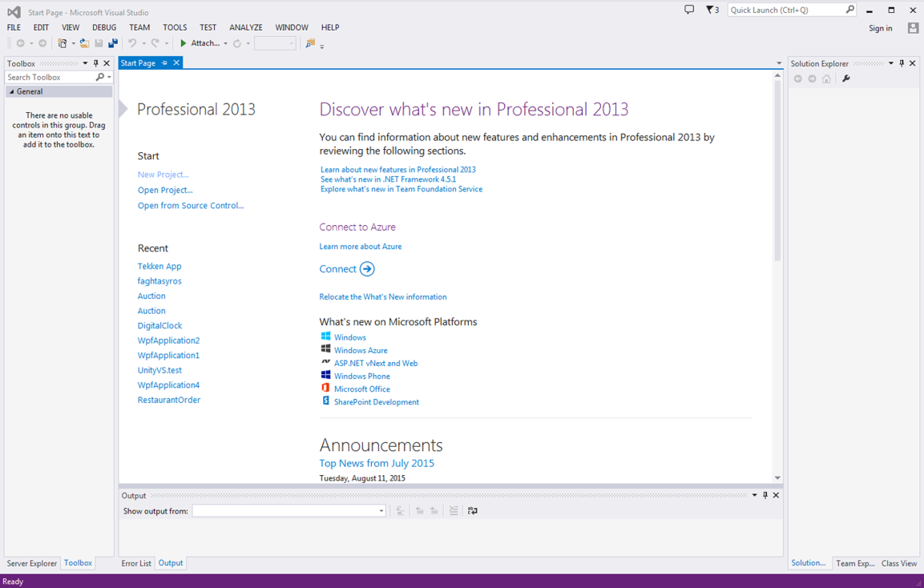Click Solution Explorer Properties wrench icon

tap(846, 79)
